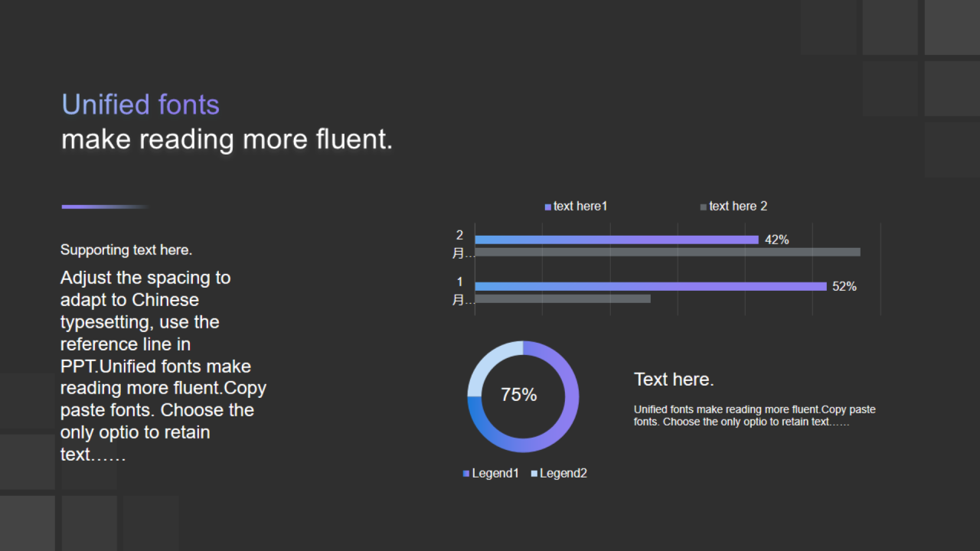Select the purple bar labeled 42%
Image resolution: width=980 pixels, height=551 pixels.
[616, 240]
